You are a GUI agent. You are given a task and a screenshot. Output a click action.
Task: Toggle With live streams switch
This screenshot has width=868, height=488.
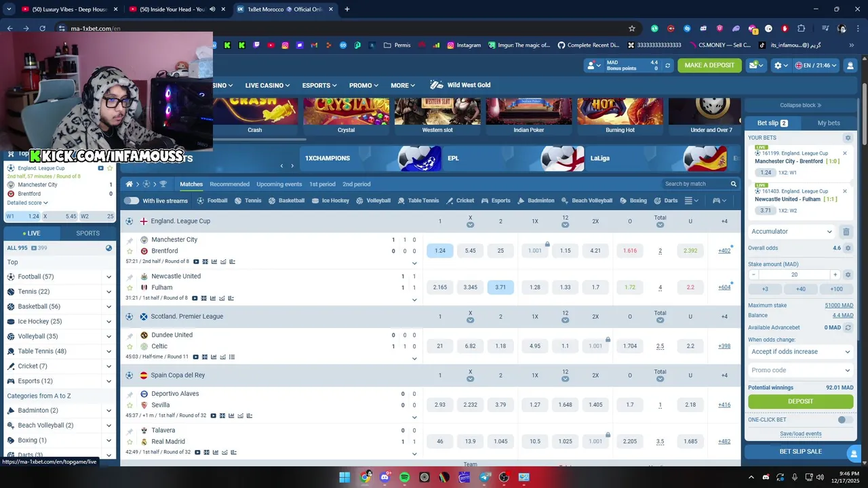point(132,201)
